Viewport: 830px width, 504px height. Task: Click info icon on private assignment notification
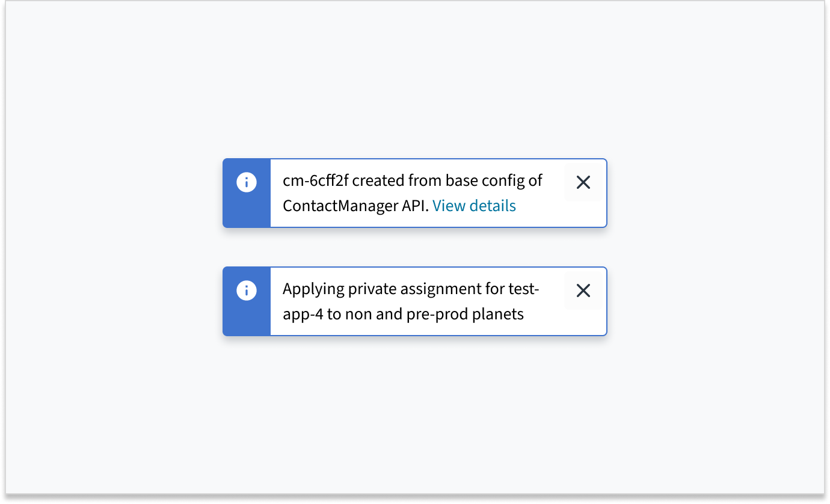click(247, 290)
